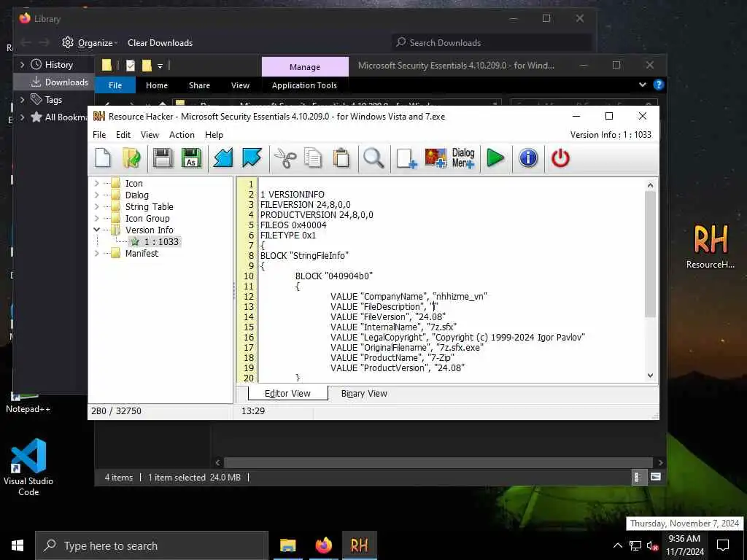Click the down-left import arrow icon in toolbar
This screenshot has width=747, height=560.
coord(222,158)
